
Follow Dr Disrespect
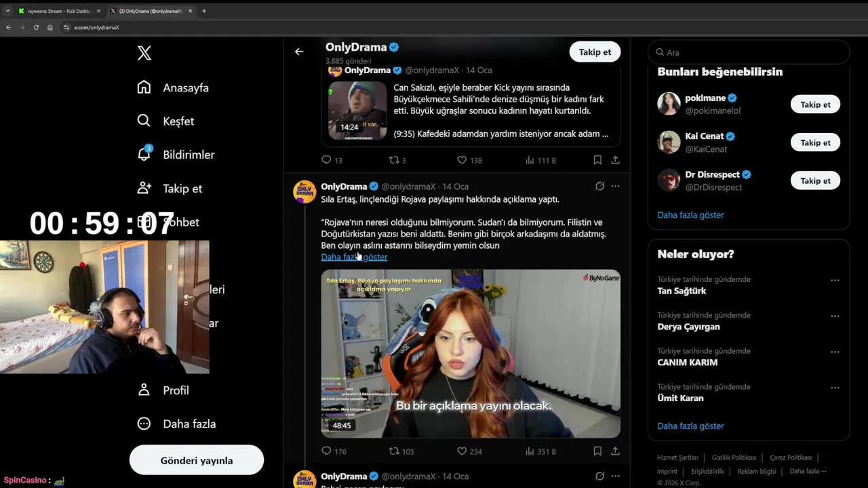tap(815, 180)
